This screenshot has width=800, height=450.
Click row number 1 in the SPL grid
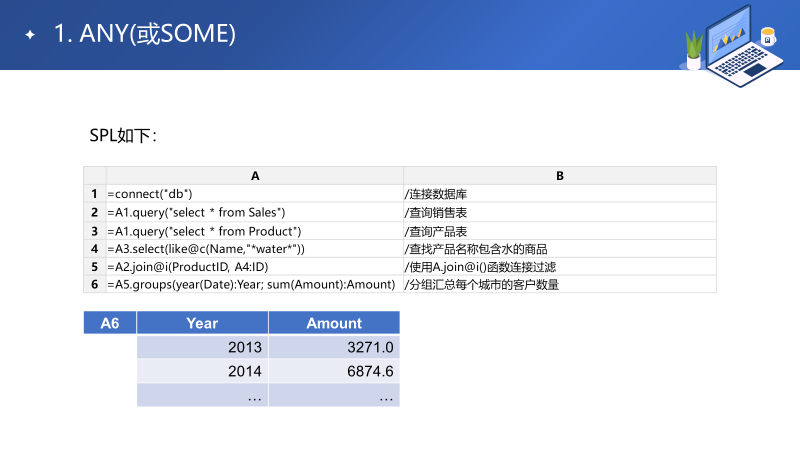(94, 194)
